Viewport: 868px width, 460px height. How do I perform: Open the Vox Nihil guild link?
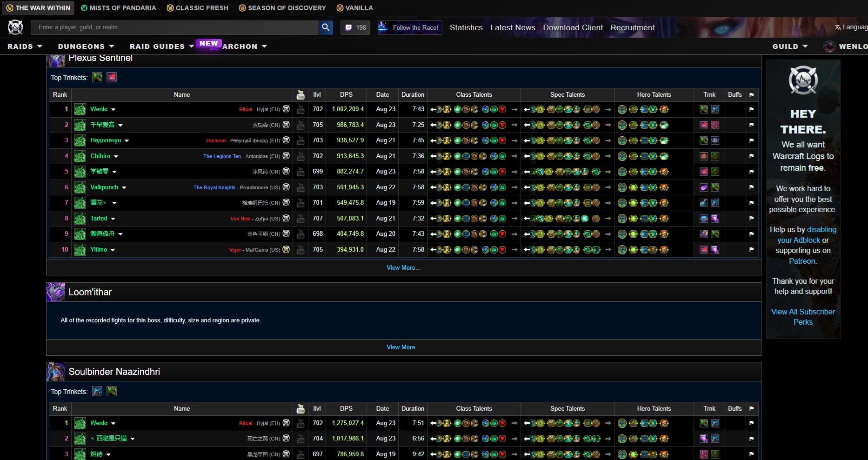pyautogui.click(x=240, y=219)
